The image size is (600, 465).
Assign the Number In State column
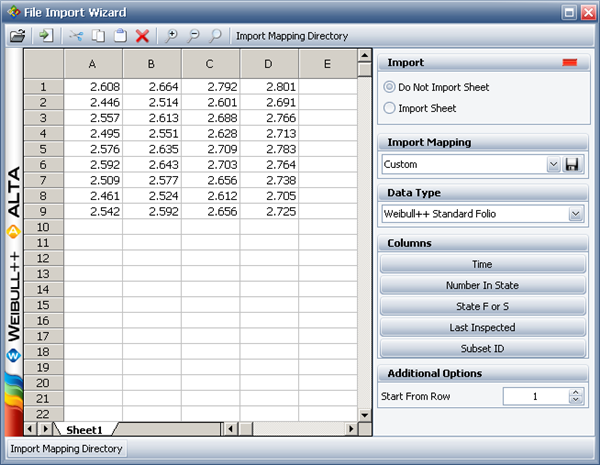click(x=482, y=285)
